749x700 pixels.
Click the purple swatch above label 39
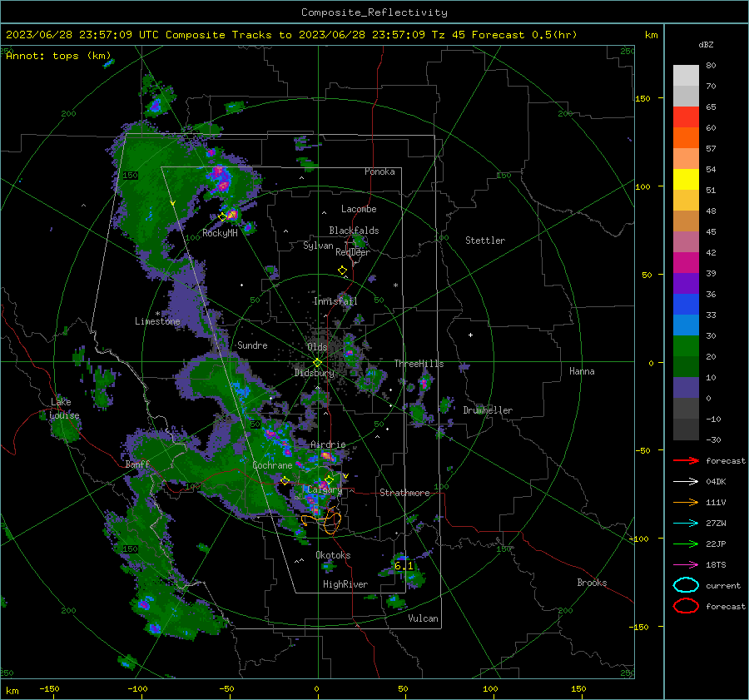[686, 283]
